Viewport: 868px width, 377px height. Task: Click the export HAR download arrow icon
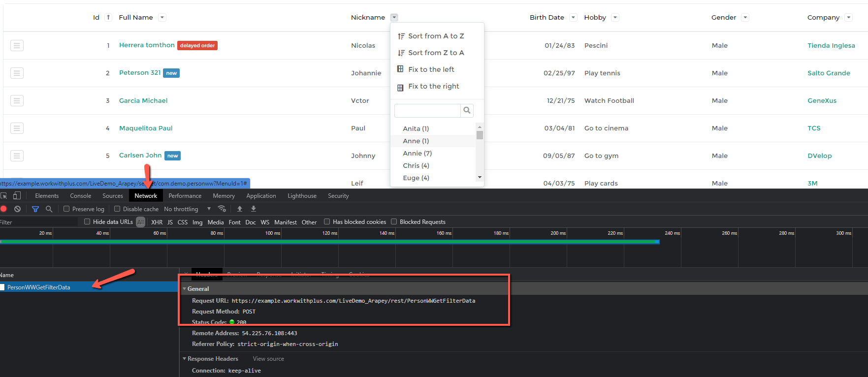click(254, 209)
